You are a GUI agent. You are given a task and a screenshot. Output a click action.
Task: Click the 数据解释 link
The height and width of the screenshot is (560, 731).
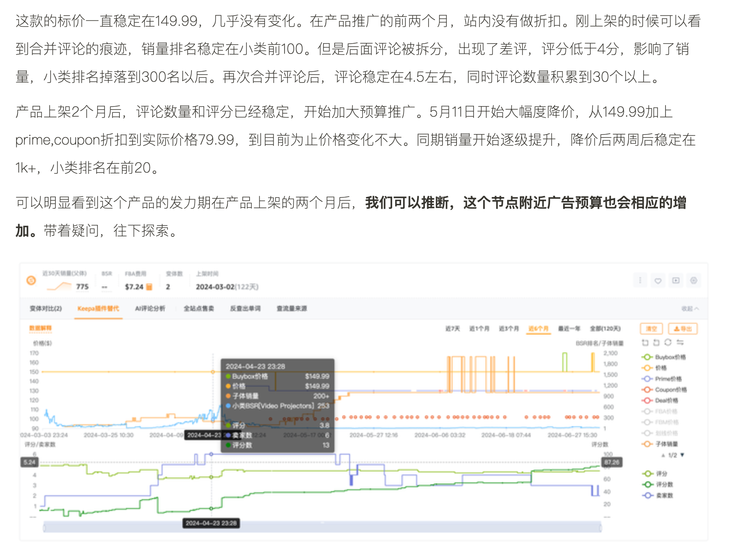pos(40,328)
